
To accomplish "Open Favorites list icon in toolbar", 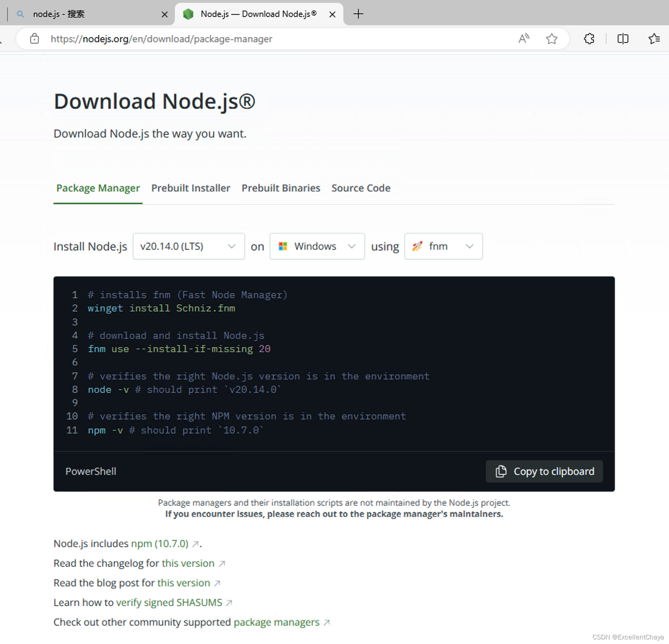I will click(654, 39).
